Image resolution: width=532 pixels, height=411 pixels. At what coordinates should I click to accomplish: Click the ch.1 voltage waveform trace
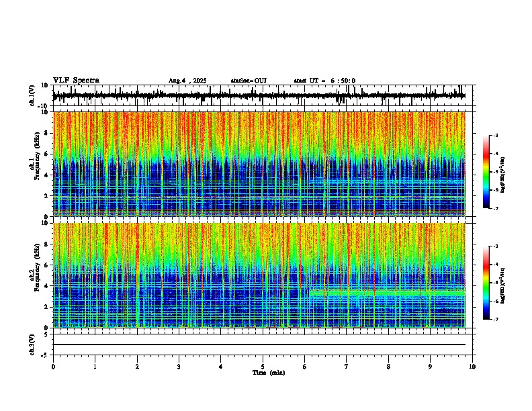point(259,95)
